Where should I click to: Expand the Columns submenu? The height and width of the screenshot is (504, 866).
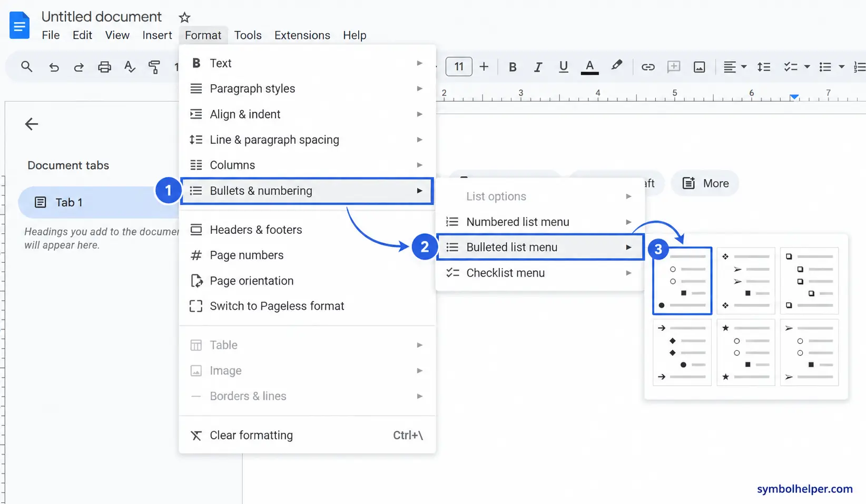click(307, 165)
